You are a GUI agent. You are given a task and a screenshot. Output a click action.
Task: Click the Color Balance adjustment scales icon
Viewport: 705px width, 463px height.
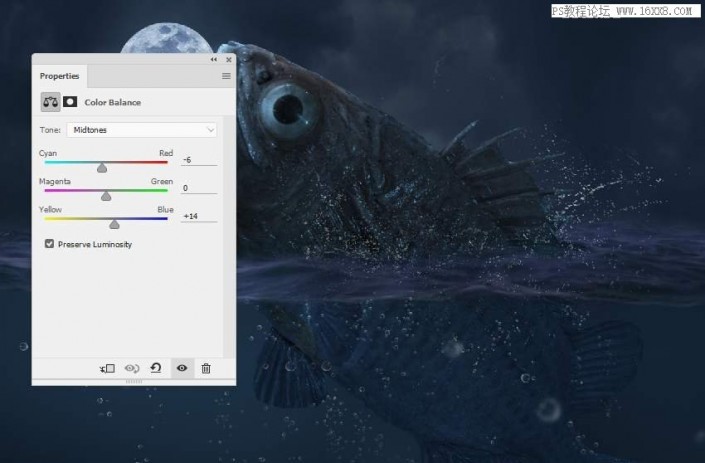[x=50, y=102]
